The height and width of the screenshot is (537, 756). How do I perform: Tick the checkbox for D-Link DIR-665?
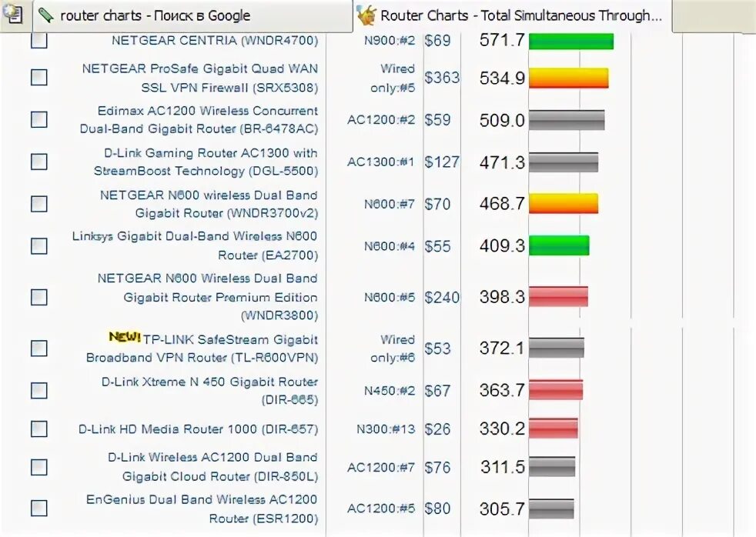[x=39, y=391]
